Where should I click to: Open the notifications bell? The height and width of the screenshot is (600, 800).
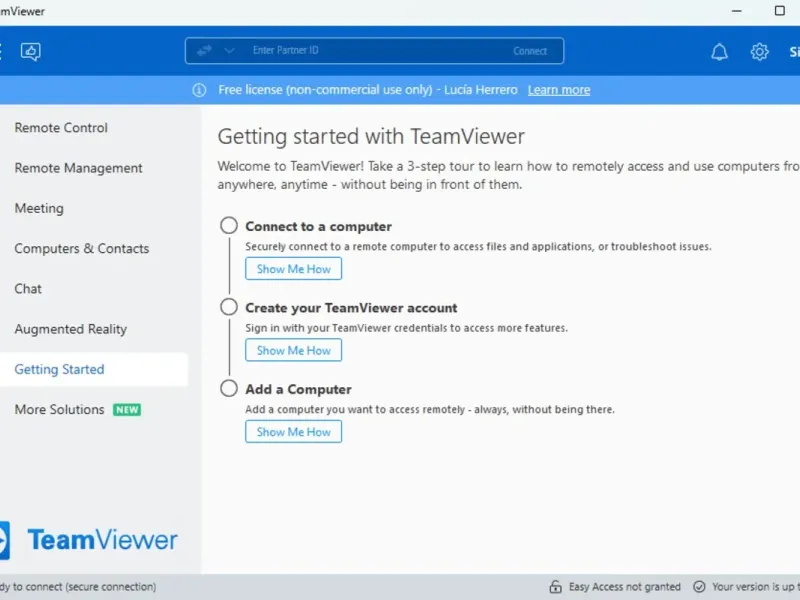[x=719, y=52]
